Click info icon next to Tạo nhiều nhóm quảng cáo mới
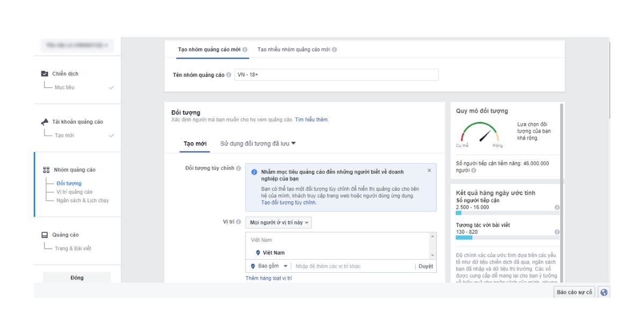Image resolution: width=644 pixels, height=335 pixels. (x=334, y=49)
